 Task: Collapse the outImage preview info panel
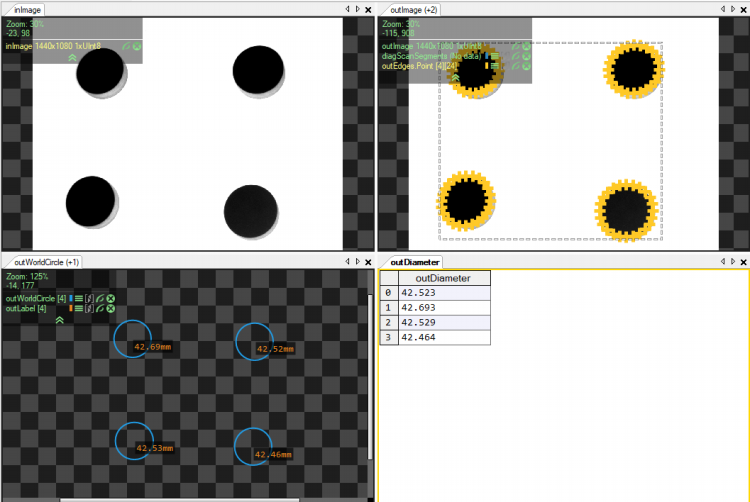(454, 77)
